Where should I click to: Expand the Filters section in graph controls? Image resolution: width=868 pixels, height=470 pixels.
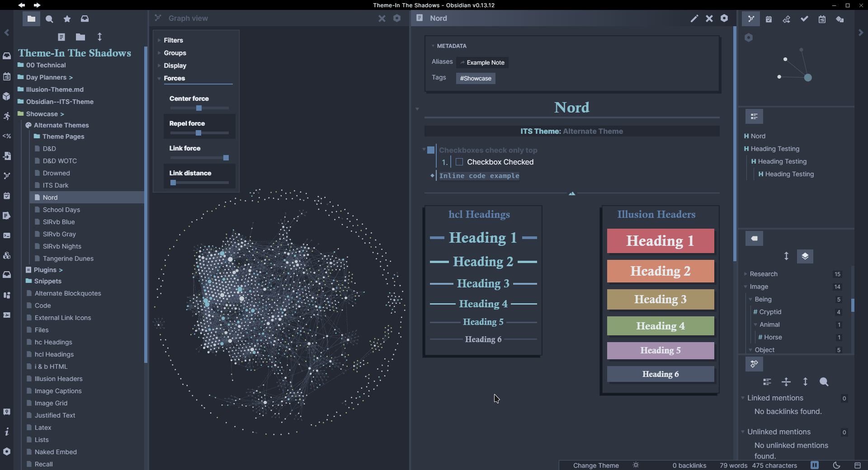tap(173, 40)
